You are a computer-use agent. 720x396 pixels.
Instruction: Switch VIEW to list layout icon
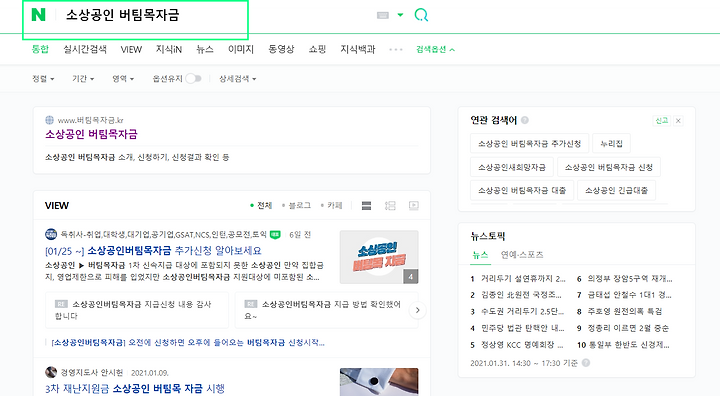366,206
